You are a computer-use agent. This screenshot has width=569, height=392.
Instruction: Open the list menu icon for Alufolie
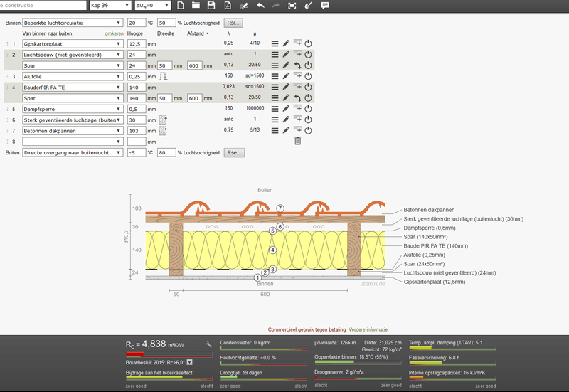[x=275, y=76]
